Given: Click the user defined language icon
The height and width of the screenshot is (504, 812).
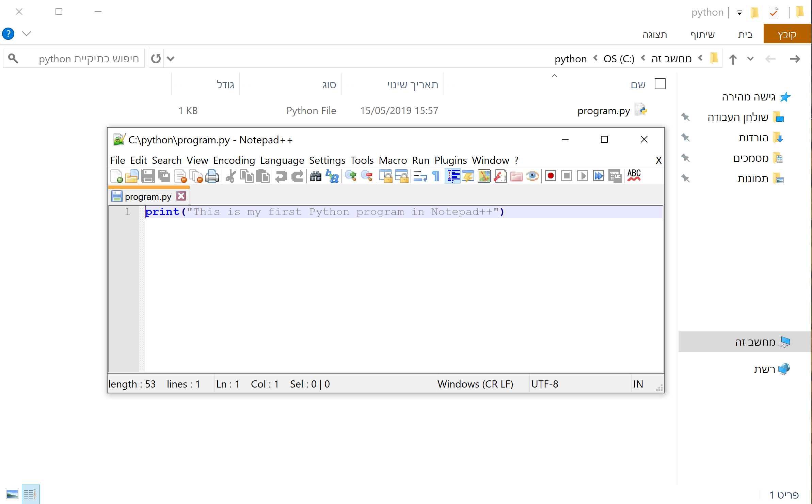Looking at the screenshot, I should click(x=468, y=176).
